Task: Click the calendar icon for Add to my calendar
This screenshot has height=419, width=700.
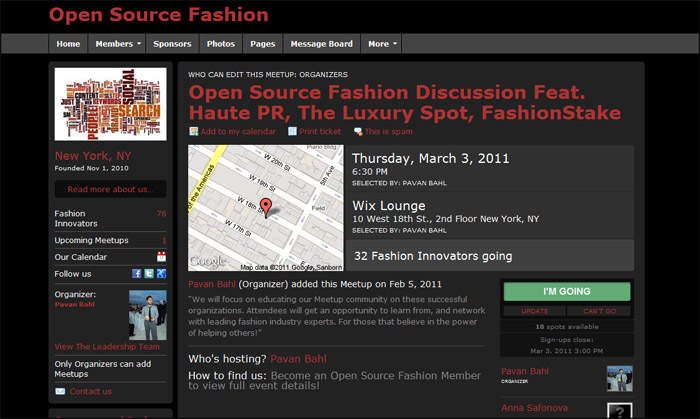Action: [x=193, y=131]
